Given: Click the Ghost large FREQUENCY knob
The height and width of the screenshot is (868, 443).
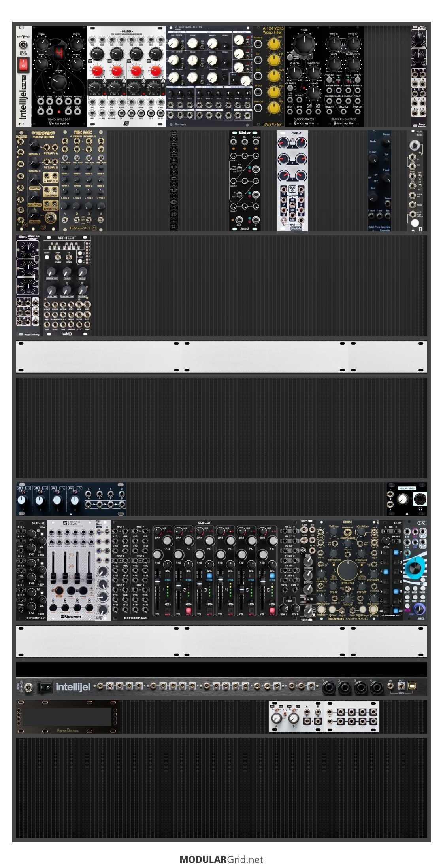Looking at the screenshot, I should (347, 570).
